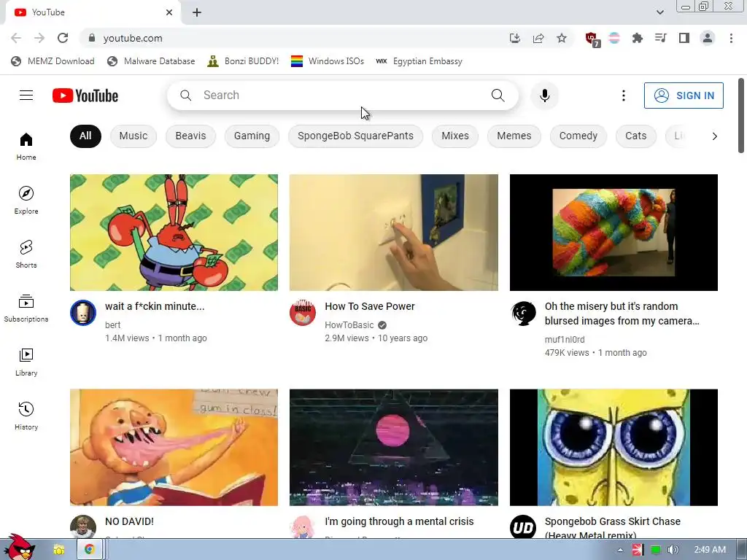Screen dimensions: 747x560
Task: Open Windows ISOs bookmark
Action: 328,61
